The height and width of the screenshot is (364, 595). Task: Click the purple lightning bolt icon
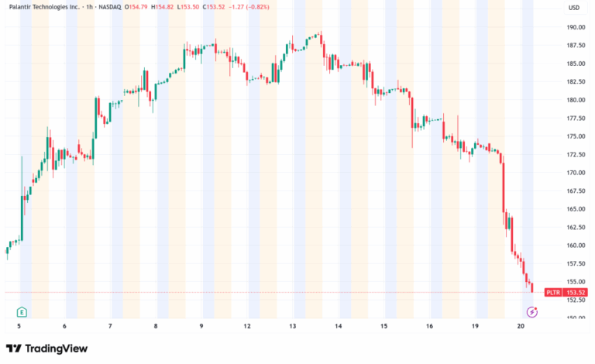click(532, 311)
